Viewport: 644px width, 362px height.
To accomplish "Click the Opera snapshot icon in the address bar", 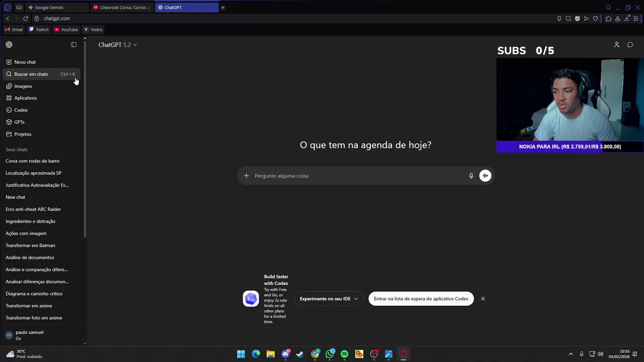I will point(568,19).
